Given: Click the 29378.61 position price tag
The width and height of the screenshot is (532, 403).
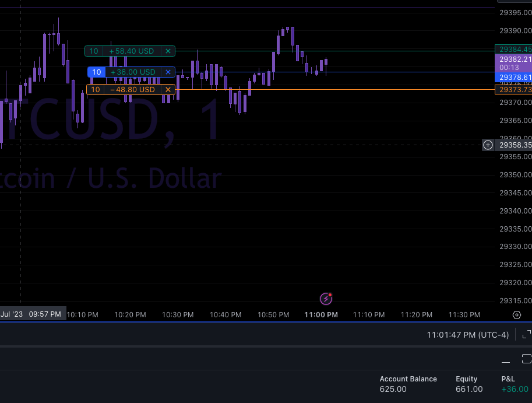Looking at the screenshot, I should click(x=514, y=78).
